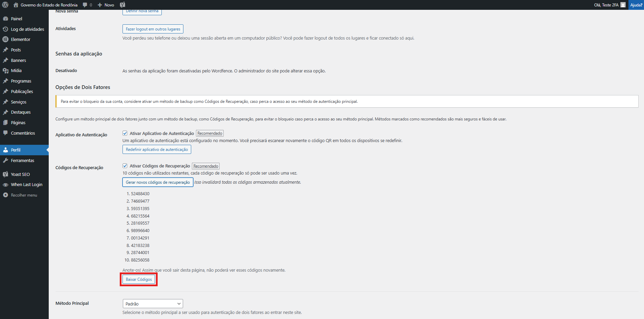Click the When Last Login eye icon
This screenshot has height=319, width=644.
pyautogui.click(x=5, y=185)
